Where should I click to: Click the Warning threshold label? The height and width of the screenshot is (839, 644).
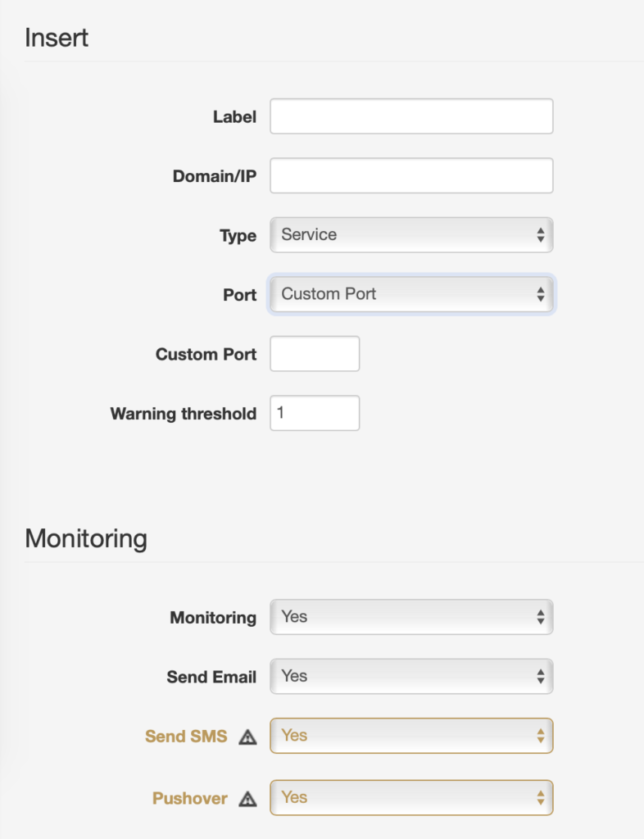coord(184,414)
